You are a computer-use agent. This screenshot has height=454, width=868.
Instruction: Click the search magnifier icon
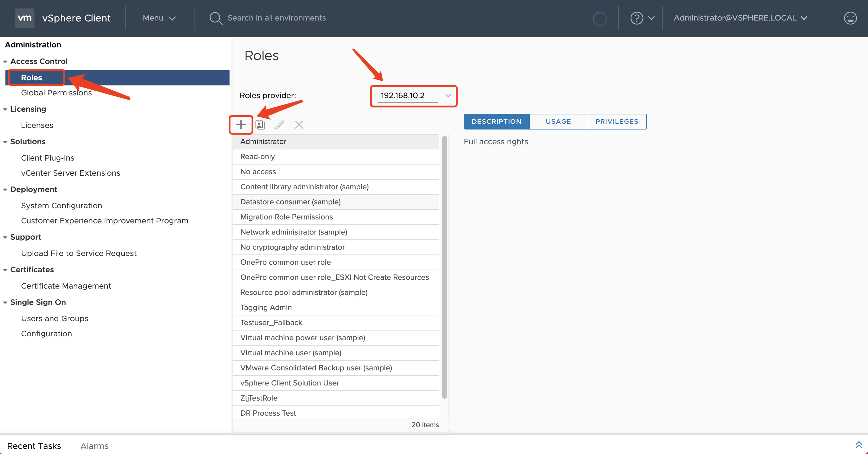pos(215,18)
